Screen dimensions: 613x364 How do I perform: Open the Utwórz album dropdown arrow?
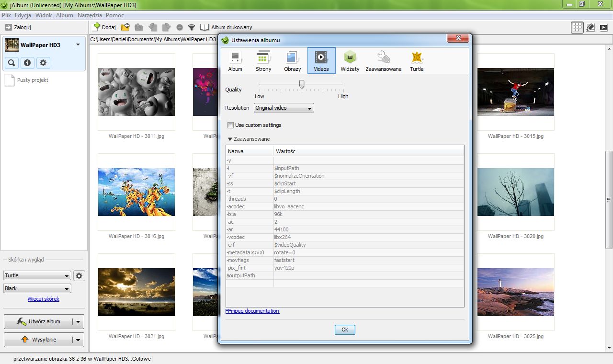click(x=79, y=322)
